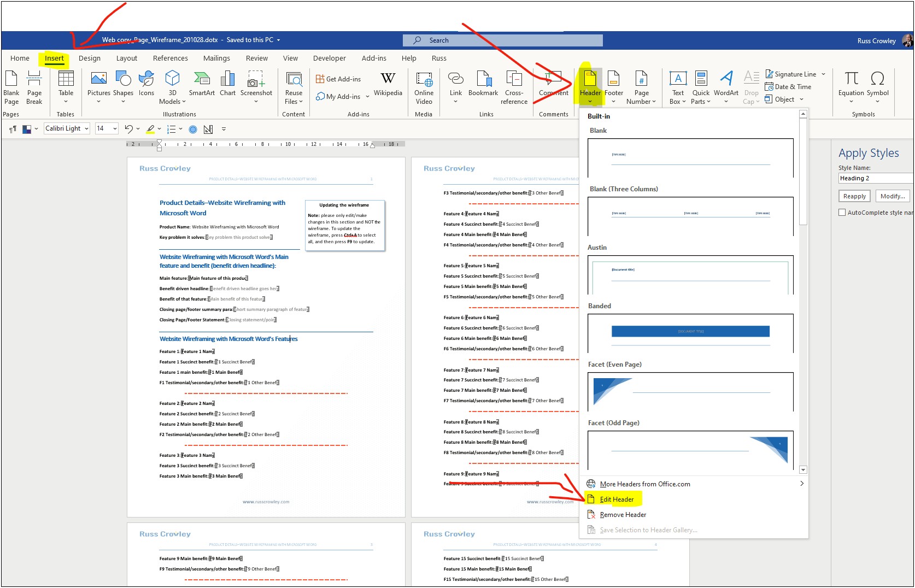Select the Austin header thumbnail
The width and height of the screenshot is (915, 588).
pyautogui.click(x=690, y=274)
